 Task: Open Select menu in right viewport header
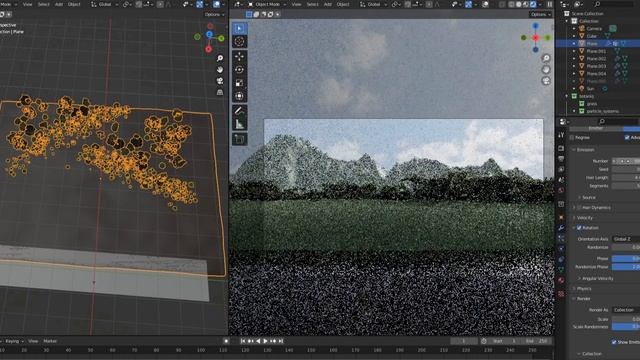pyautogui.click(x=312, y=4)
